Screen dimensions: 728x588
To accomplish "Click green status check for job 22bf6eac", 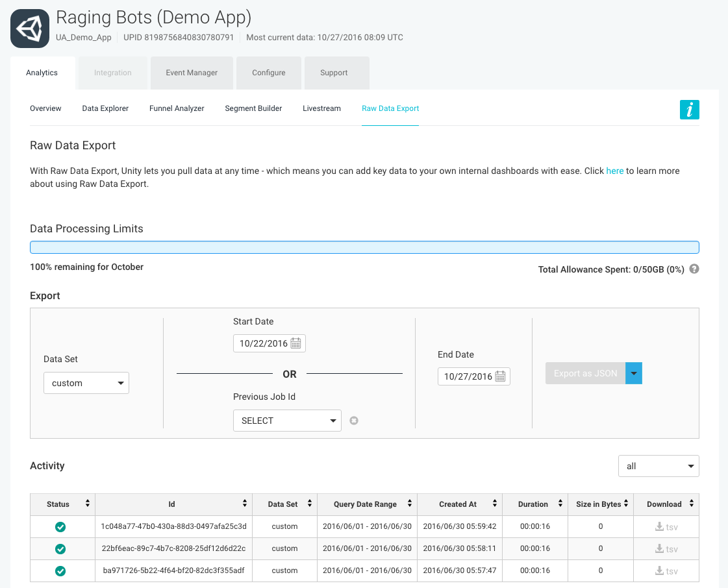I will pyautogui.click(x=60, y=549).
